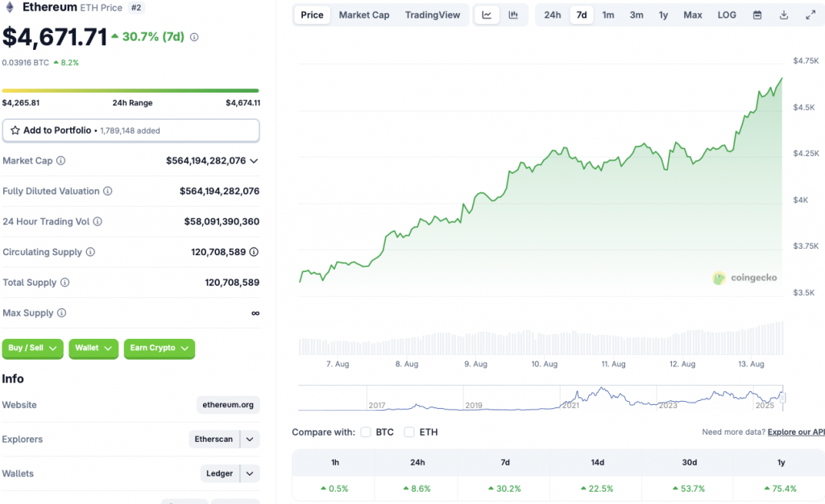Select the 24h time range

click(x=552, y=15)
